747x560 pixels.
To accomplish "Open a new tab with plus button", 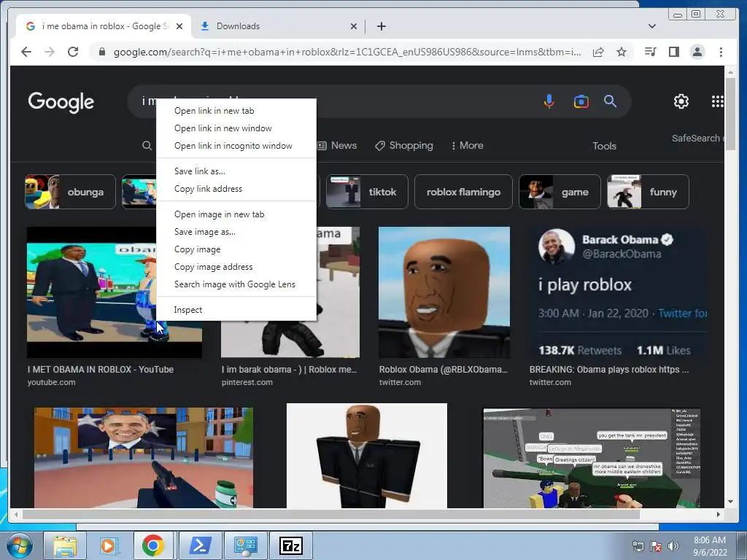I will 381,26.
